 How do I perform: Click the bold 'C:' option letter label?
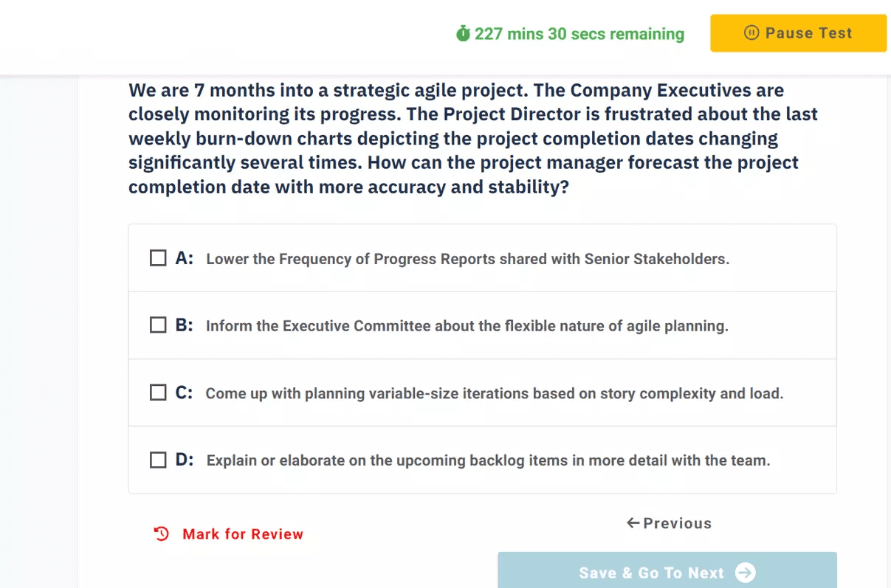[185, 392]
